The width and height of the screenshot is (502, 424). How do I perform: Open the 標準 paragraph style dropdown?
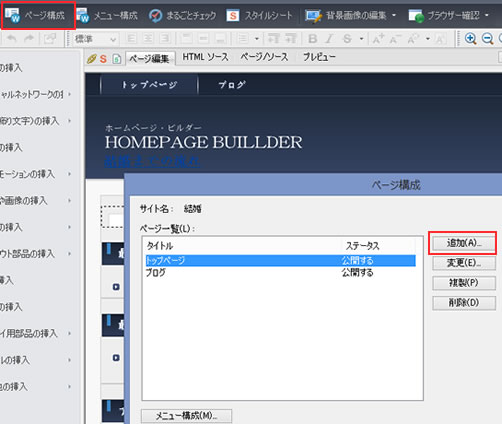95,39
